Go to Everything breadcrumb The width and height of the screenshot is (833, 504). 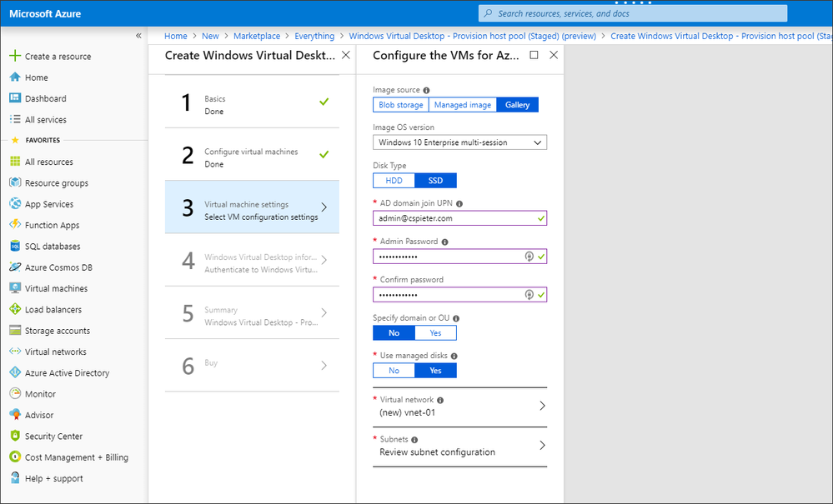314,36
